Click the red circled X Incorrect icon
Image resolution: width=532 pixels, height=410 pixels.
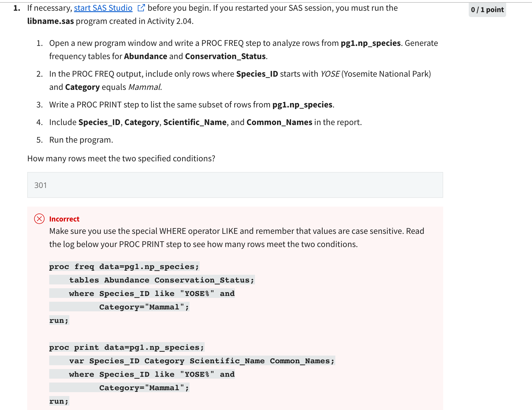(39, 219)
